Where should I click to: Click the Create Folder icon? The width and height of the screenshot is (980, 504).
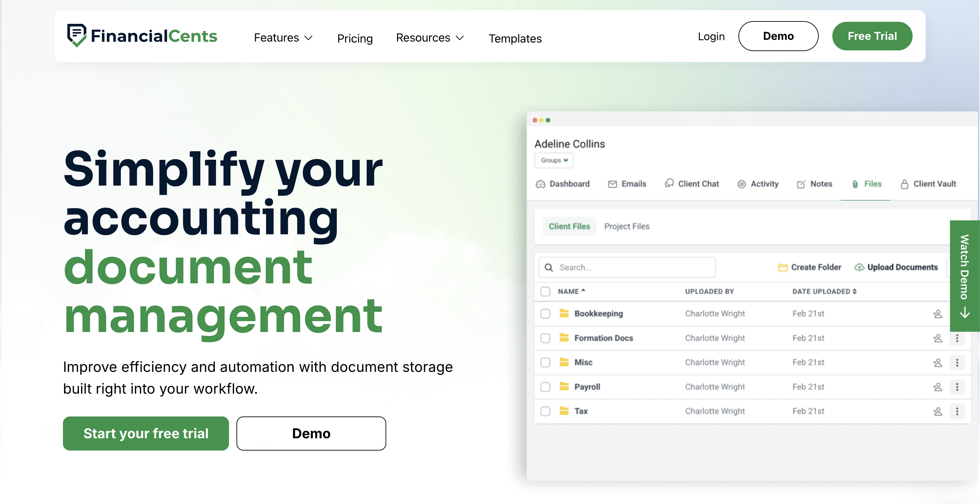[x=783, y=268]
